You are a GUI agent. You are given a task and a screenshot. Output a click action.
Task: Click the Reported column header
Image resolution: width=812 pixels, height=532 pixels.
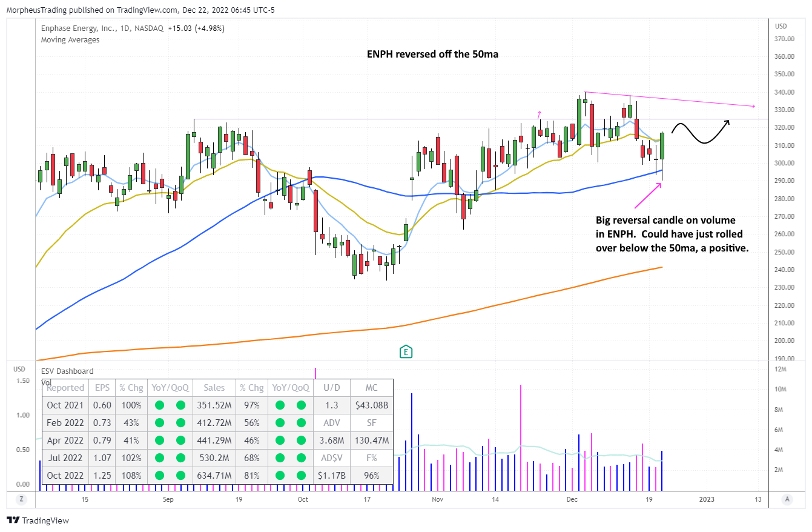(x=65, y=387)
